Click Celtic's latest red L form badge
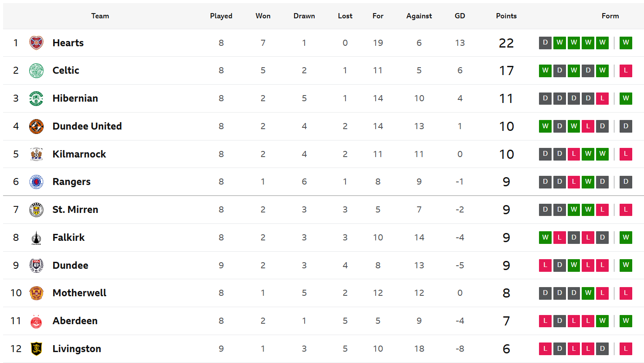 [626, 71]
